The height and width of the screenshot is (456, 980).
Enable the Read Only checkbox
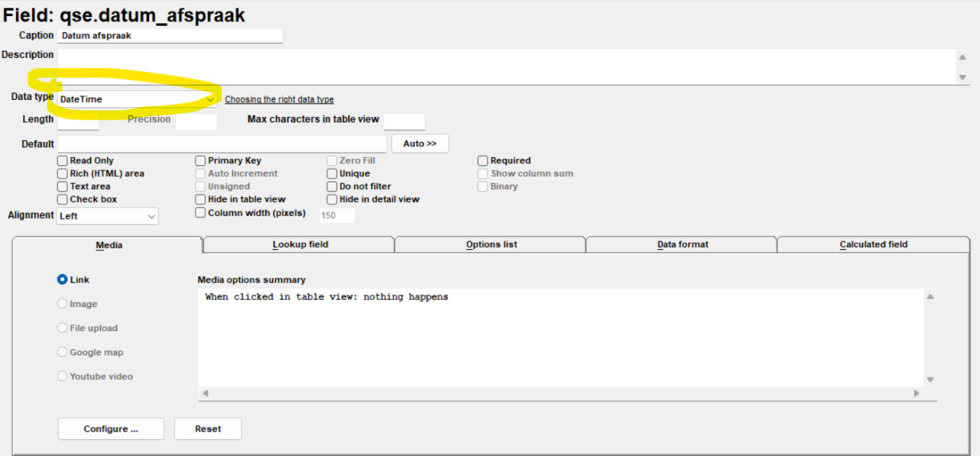[x=63, y=161]
